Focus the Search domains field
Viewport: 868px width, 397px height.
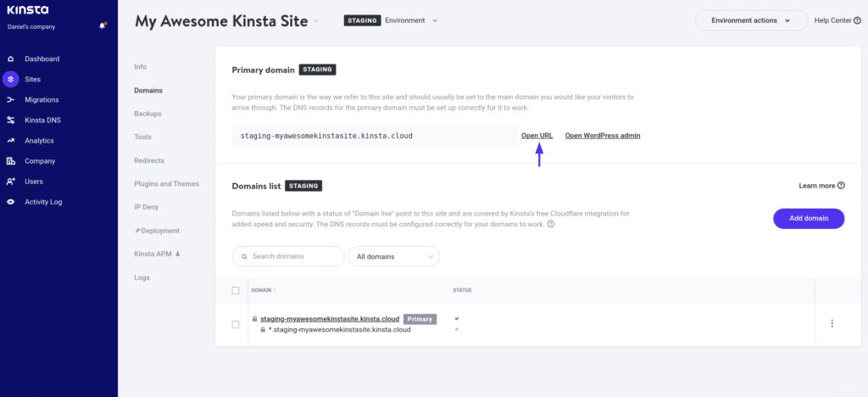point(288,256)
